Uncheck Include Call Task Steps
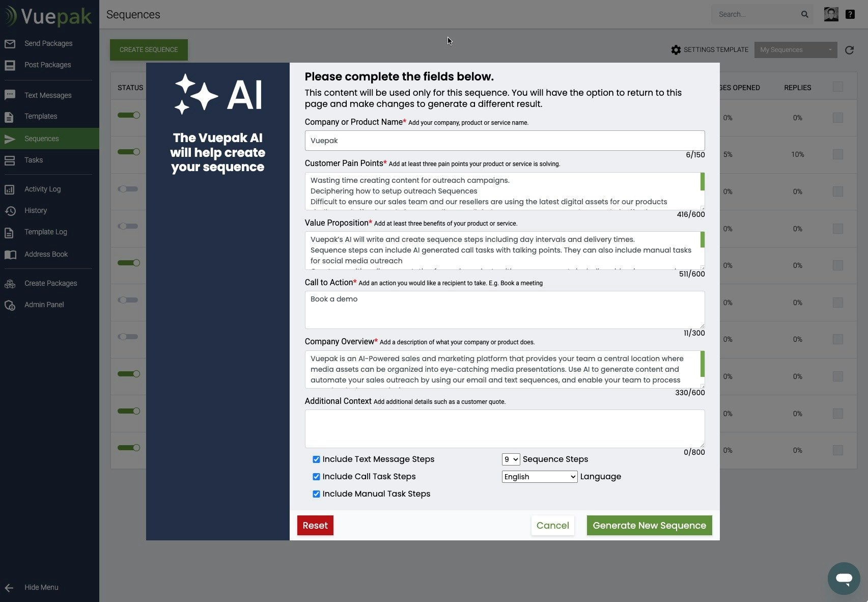The height and width of the screenshot is (602, 868). [x=316, y=477]
